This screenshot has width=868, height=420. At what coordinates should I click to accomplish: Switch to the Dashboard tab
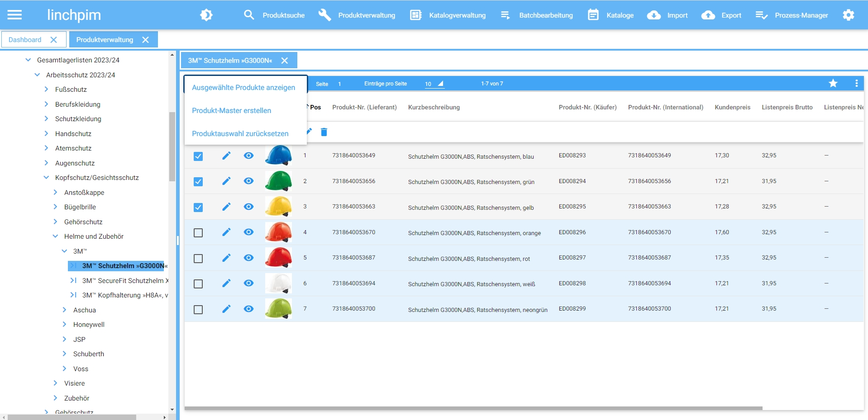coord(25,40)
